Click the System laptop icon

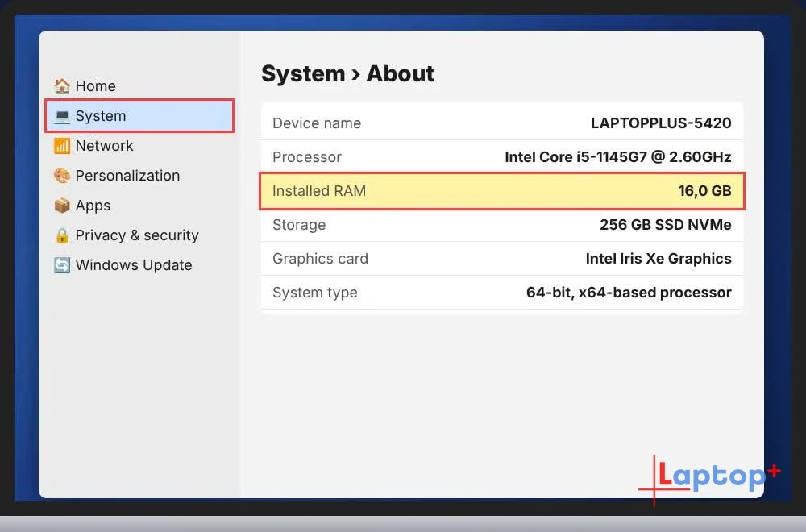pyautogui.click(x=62, y=116)
